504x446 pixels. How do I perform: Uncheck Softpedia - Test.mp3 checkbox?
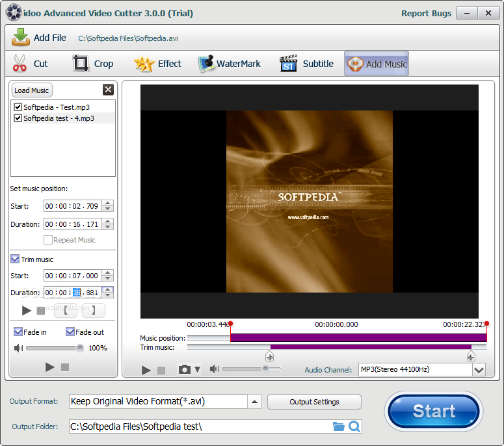pos(18,107)
